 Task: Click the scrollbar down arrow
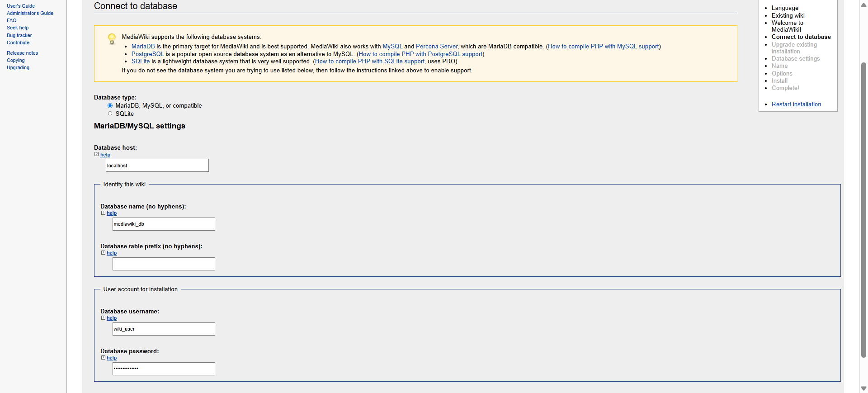pos(863,388)
